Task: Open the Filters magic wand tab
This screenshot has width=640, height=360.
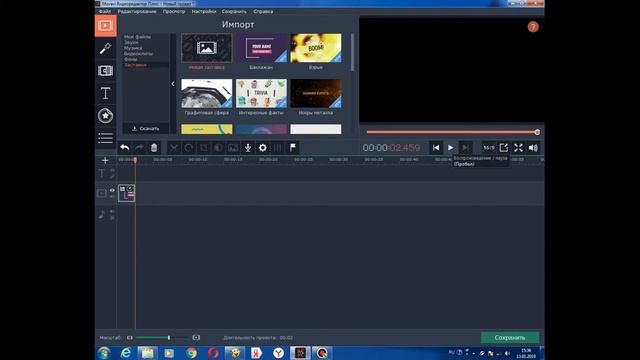Action: point(105,49)
